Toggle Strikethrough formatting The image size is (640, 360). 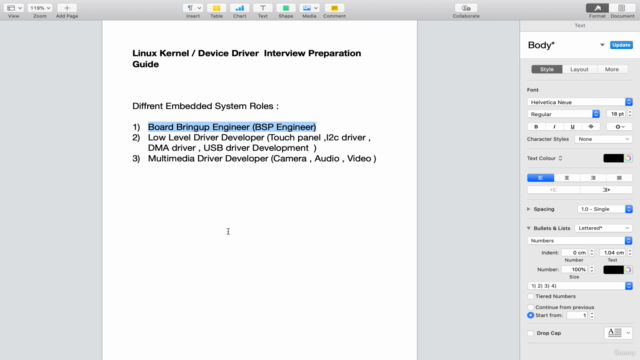click(591, 127)
